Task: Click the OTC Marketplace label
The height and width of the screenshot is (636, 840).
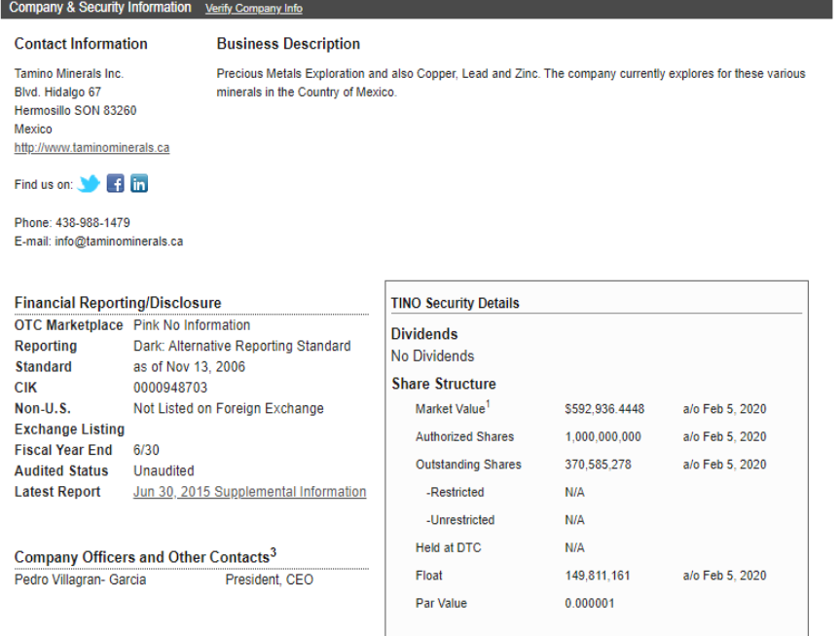Action: pos(69,325)
